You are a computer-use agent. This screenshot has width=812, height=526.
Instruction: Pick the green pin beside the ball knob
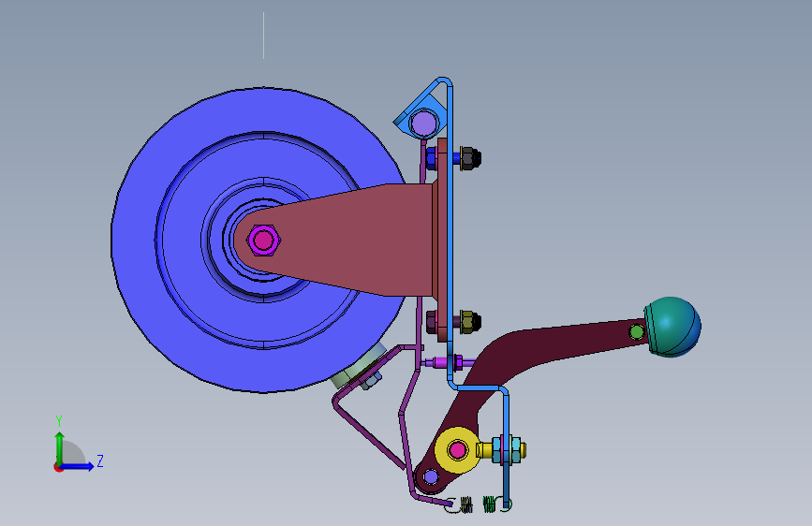637,332
